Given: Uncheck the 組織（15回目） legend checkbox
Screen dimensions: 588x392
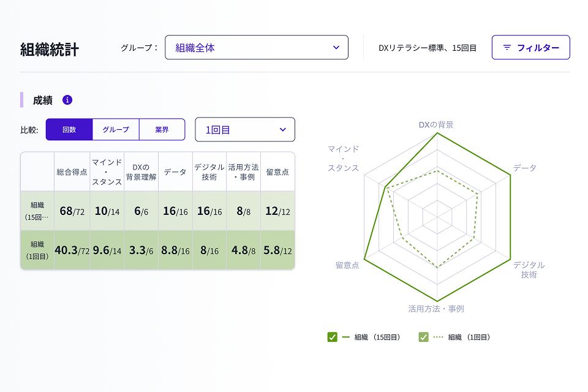Looking at the screenshot, I should click(x=332, y=337).
